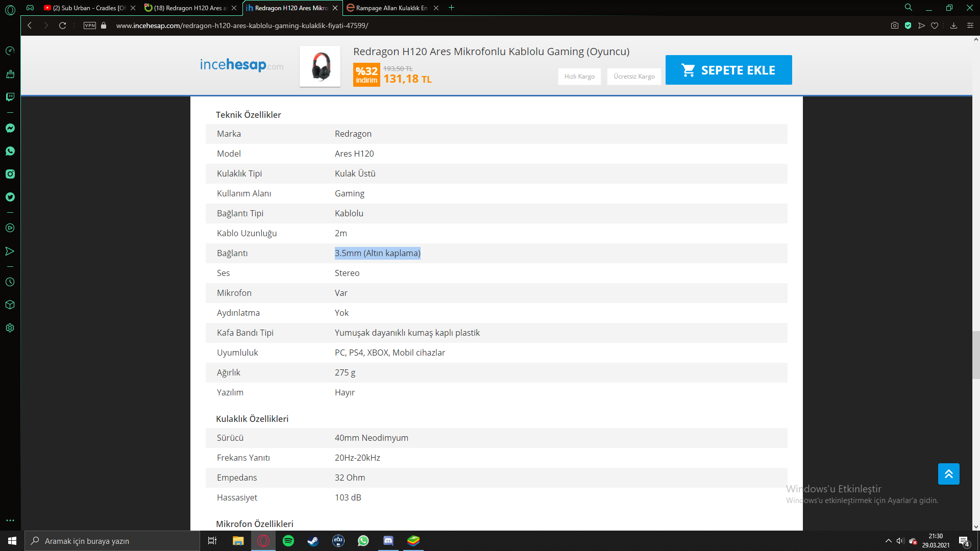Add page to bookmarks with heart icon
This screenshot has height=551, width=980.
click(935, 26)
